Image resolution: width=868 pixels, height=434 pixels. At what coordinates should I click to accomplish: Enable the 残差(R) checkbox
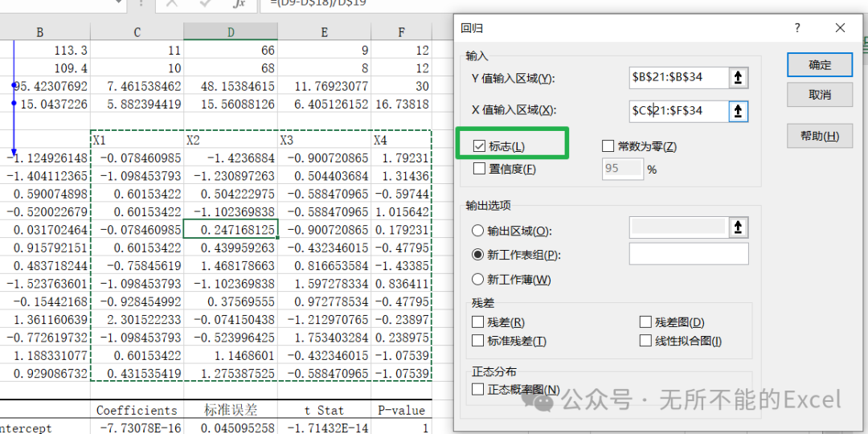coord(477,322)
